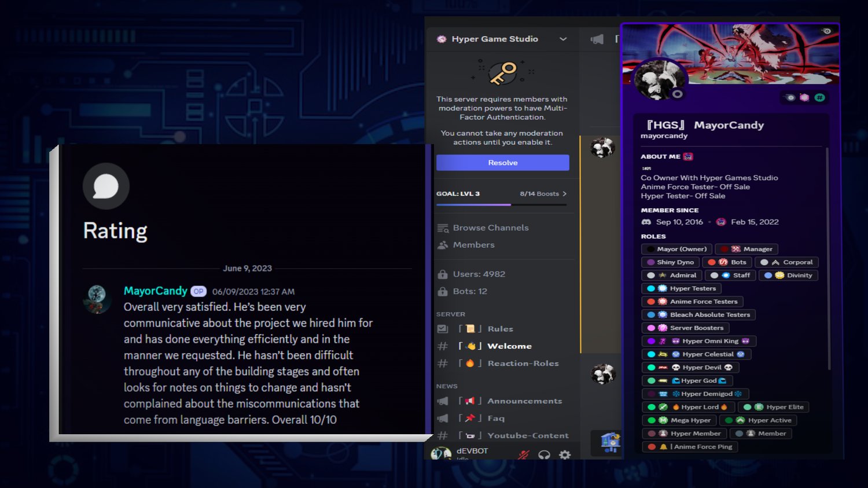This screenshot has height=488, width=868.
Task: Click the Hyper Demigod role
Action: (695, 394)
